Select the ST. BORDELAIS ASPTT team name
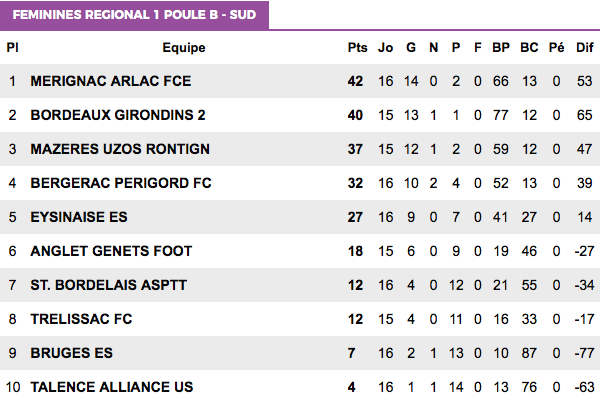 pyautogui.click(x=108, y=285)
